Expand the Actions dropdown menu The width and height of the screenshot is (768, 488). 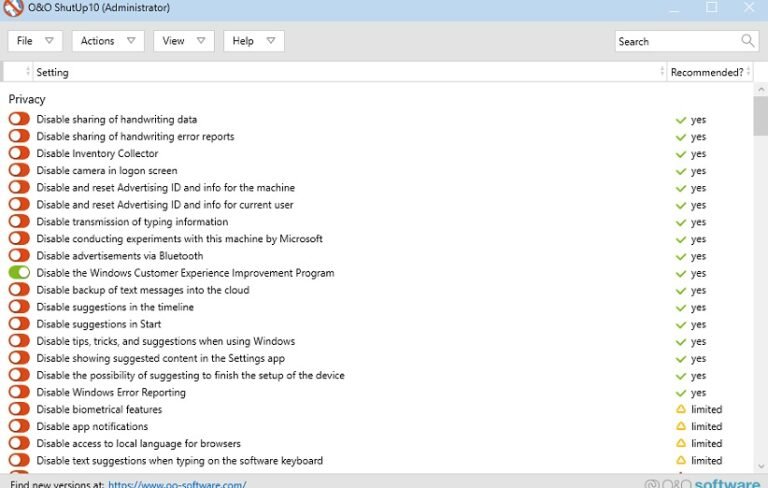point(107,41)
